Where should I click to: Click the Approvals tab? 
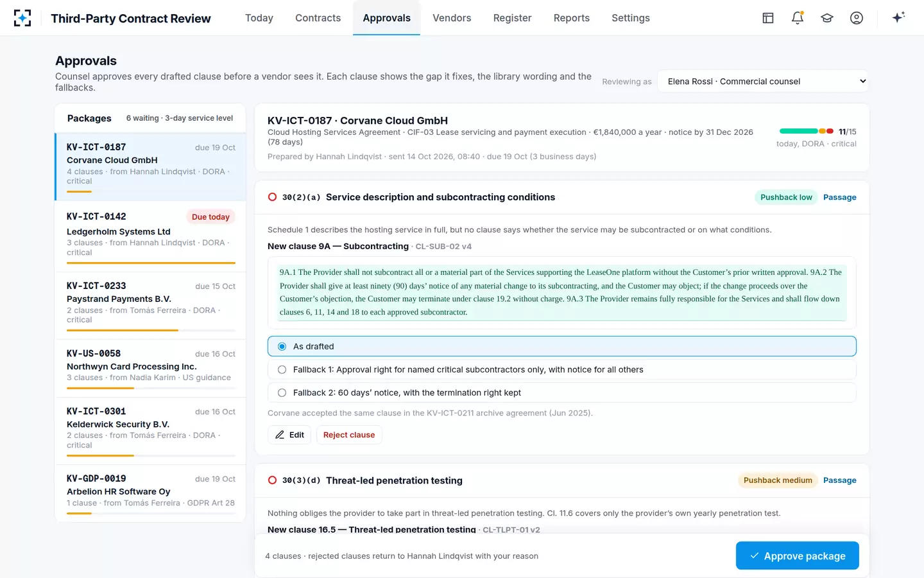[x=386, y=18]
